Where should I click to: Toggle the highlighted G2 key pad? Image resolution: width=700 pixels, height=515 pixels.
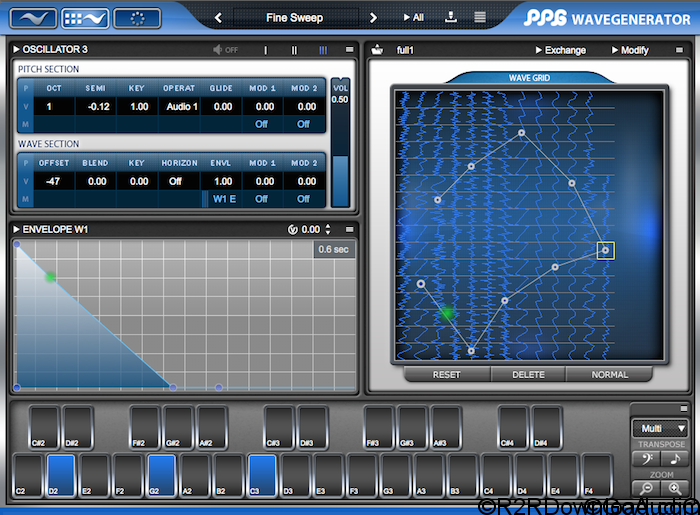point(162,475)
